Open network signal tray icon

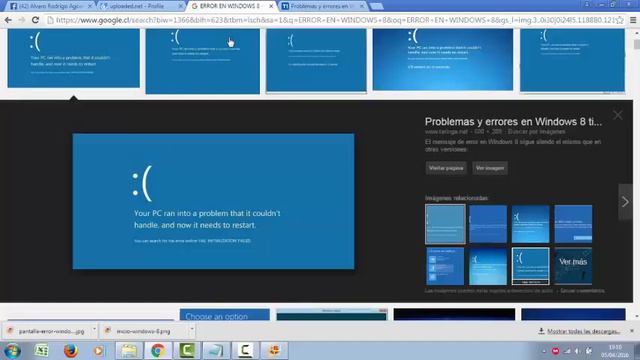tap(567, 351)
